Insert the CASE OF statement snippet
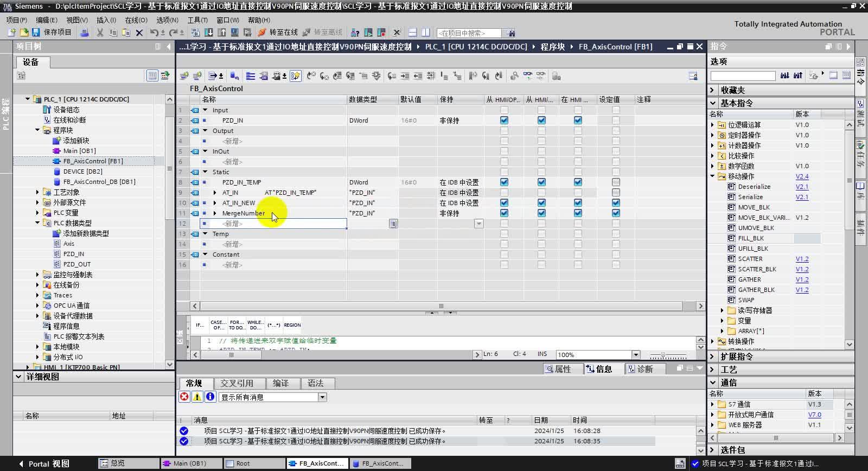Screen dimensions: 868x471 218,325
